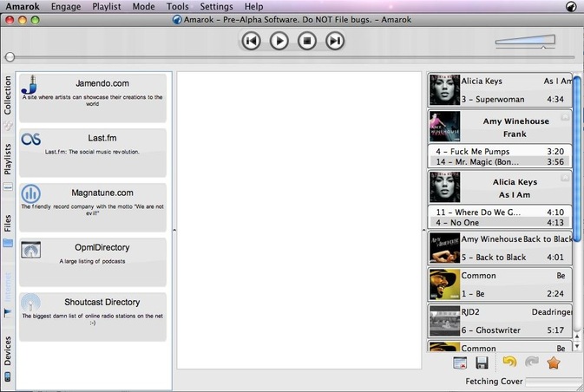Image resolution: width=584 pixels, height=392 pixels.
Task: Skip to the next track
Action: click(x=335, y=40)
